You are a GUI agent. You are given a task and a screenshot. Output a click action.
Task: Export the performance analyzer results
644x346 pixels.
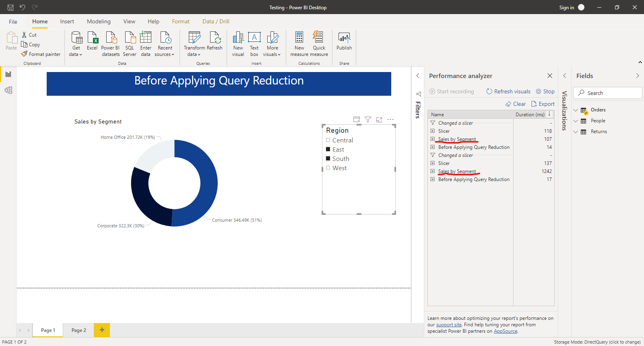(x=543, y=104)
